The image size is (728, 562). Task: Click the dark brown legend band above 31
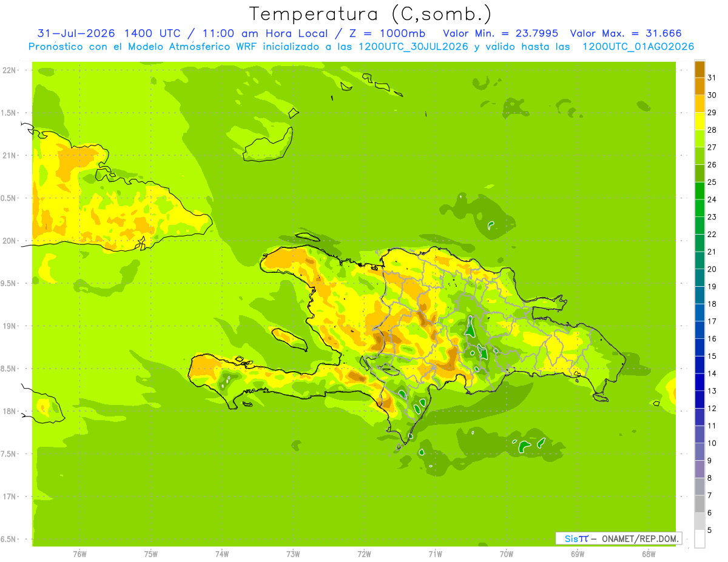tap(699, 70)
